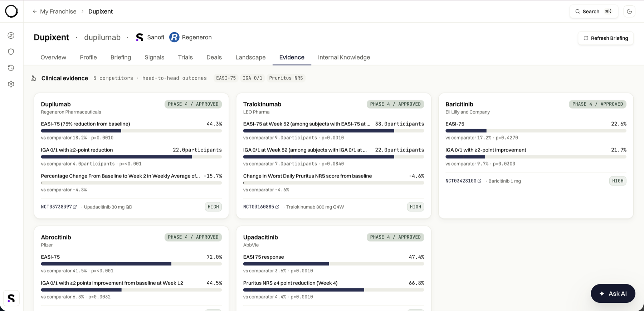The height and width of the screenshot is (311, 644).
Task: Click the HIGH badge on Baricitinib card
Action: point(618,181)
